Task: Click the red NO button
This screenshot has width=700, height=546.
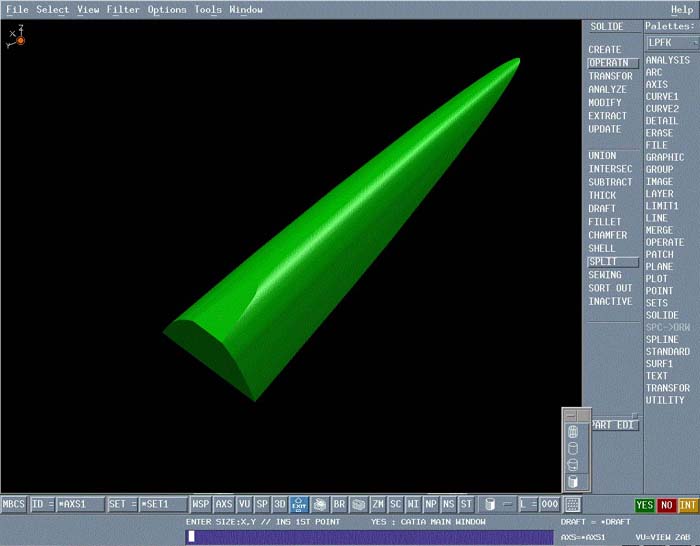Action: click(x=666, y=505)
